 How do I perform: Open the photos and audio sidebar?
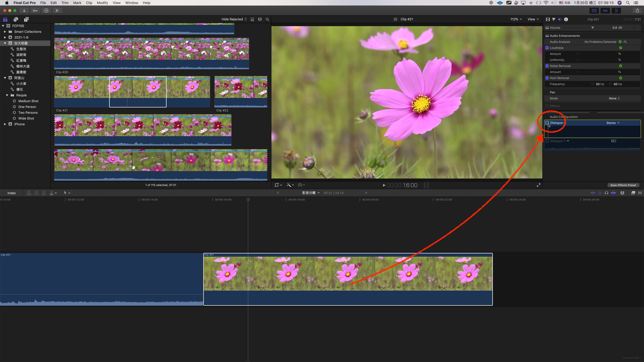(x=16, y=19)
